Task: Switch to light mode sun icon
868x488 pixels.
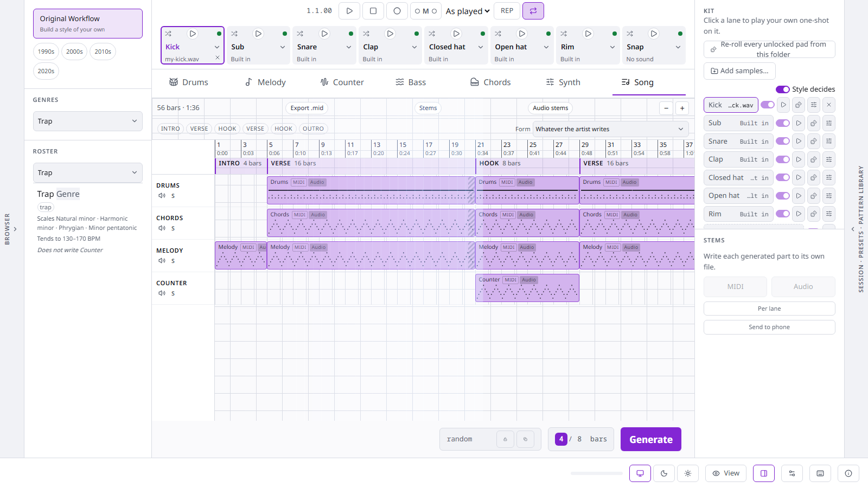Action: (x=688, y=473)
